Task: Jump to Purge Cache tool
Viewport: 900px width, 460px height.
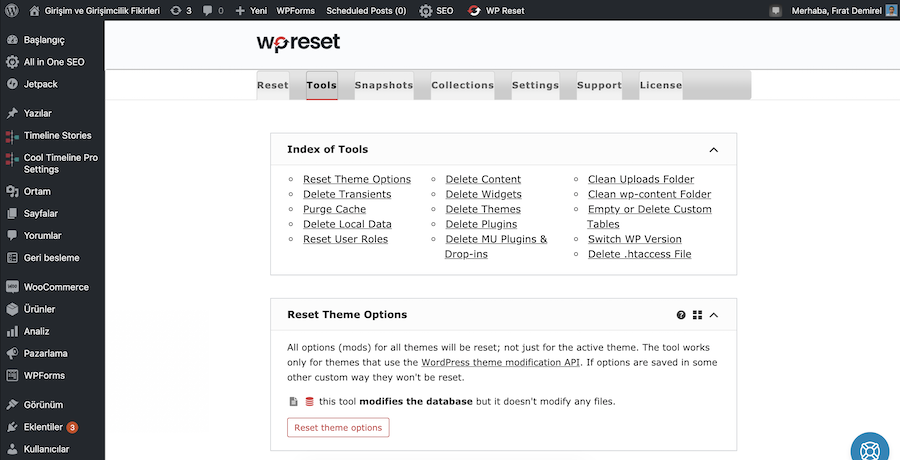Action: pos(335,209)
